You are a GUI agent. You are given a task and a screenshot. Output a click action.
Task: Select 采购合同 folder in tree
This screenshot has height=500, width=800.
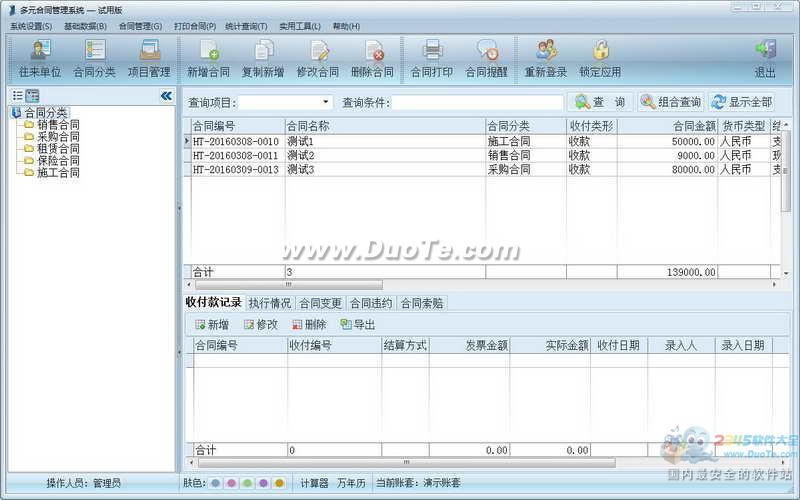58,136
